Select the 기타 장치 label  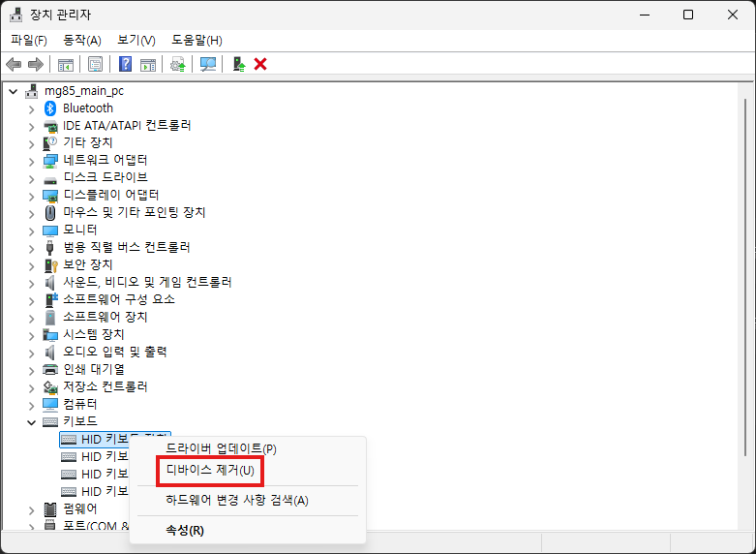(x=88, y=142)
